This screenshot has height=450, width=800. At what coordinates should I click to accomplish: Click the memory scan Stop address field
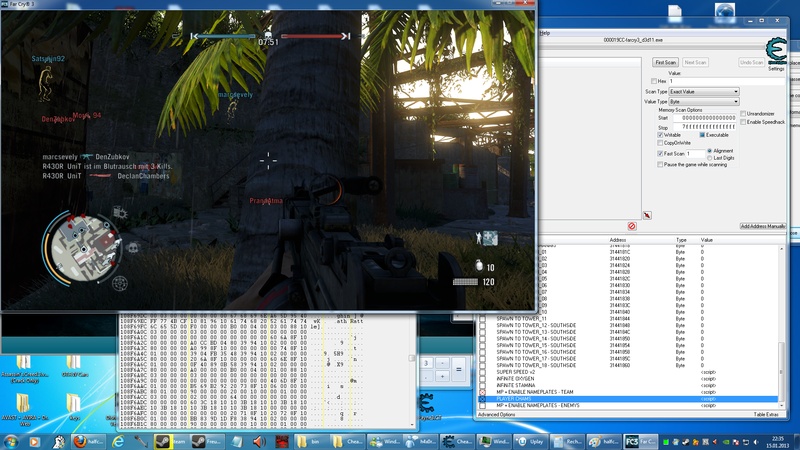click(705, 127)
